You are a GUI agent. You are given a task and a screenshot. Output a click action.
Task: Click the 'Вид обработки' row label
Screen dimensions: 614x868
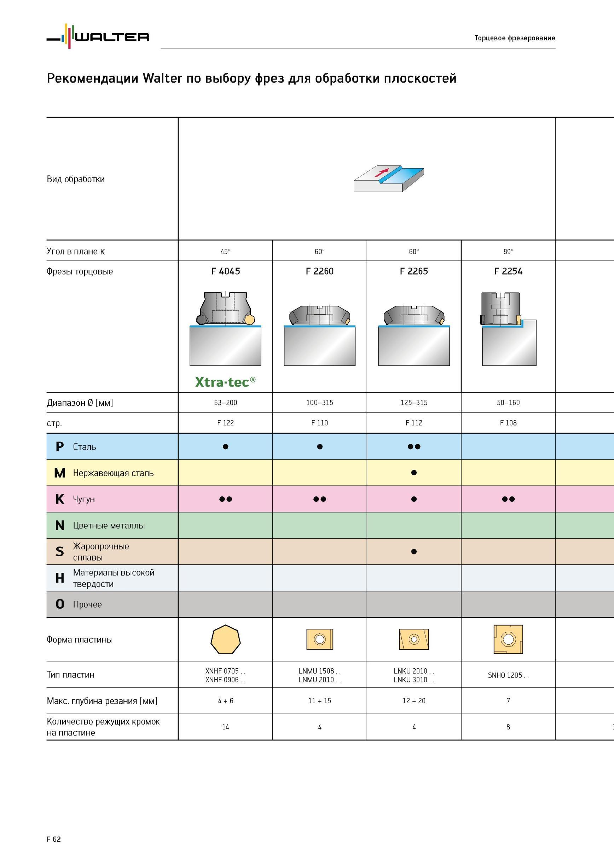(x=76, y=179)
